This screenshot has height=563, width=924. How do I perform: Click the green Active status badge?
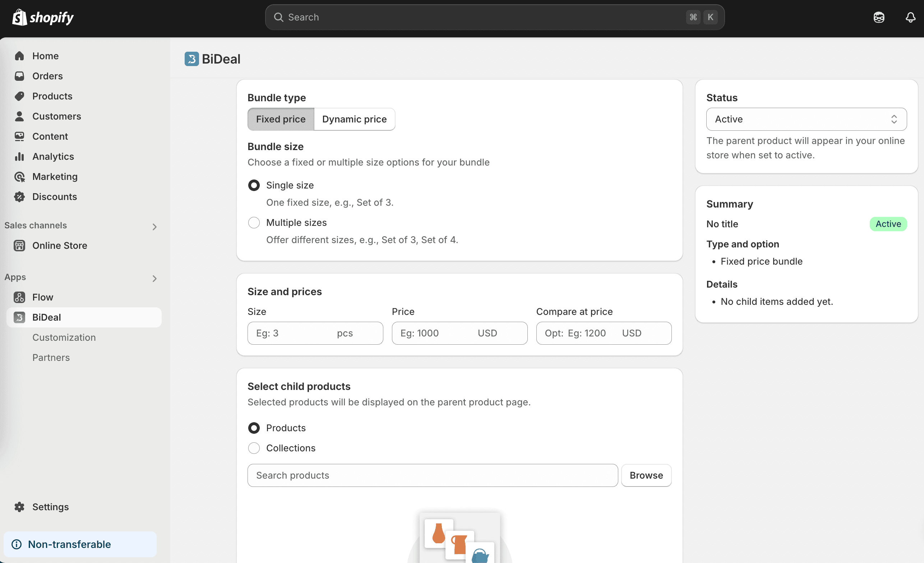pos(888,224)
